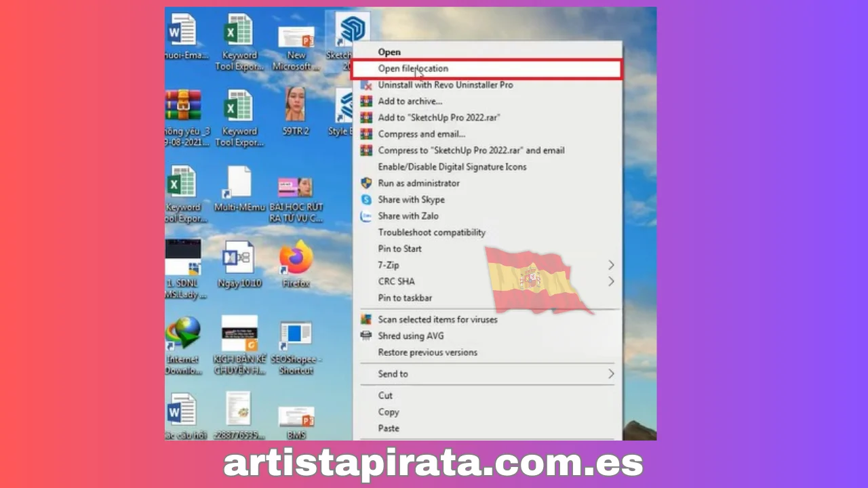This screenshot has width=868, height=488.
Task: Select the 1. SDNU MSLady desktop icon
Action: (185, 269)
